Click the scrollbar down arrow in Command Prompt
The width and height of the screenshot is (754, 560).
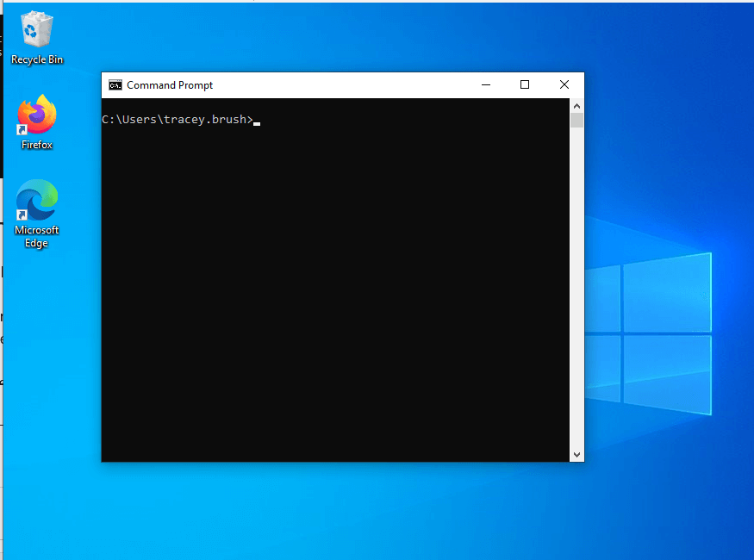point(576,455)
